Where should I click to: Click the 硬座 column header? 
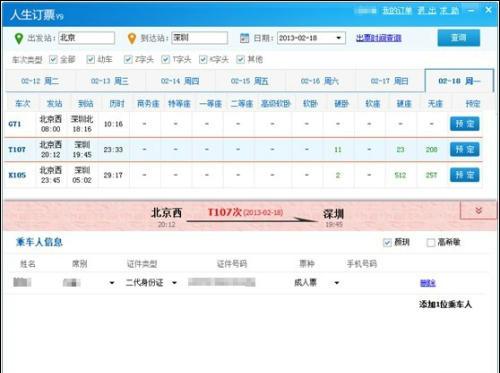(x=404, y=104)
